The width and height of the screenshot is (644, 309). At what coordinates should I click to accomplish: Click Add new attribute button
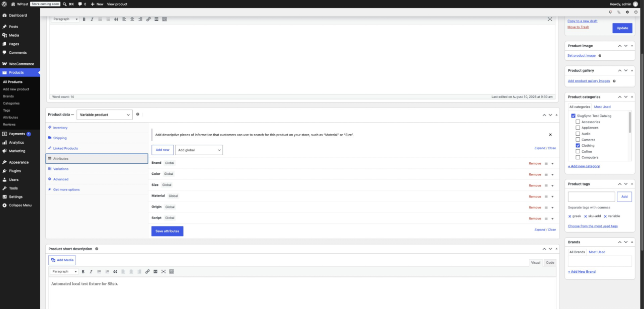[x=163, y=150]
